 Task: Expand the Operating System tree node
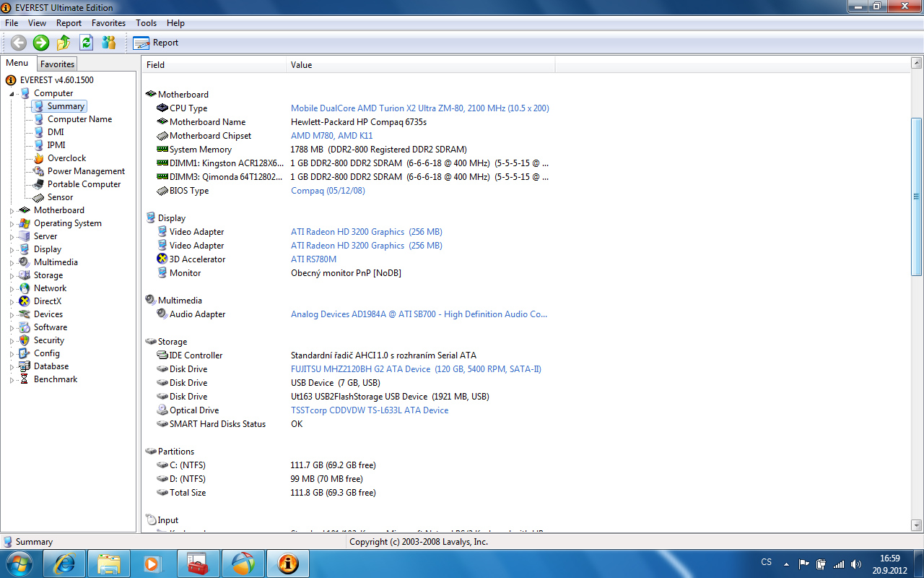click(12, 224)
